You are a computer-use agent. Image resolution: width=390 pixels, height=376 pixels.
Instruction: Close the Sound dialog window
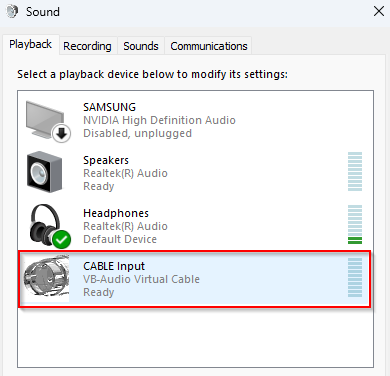pyautogui.click(x=379, y=11)
